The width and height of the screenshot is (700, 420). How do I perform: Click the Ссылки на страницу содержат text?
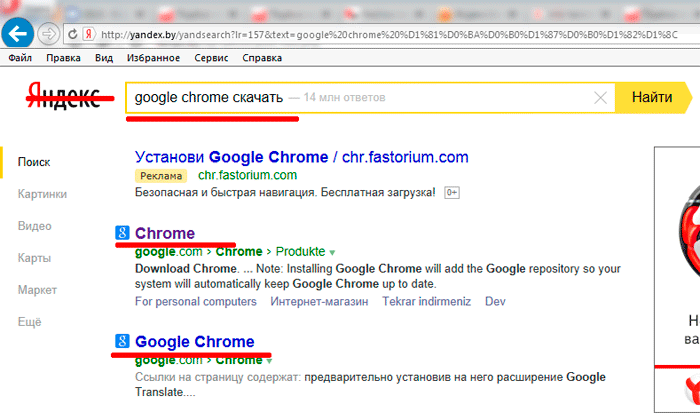tap(218, 377)
